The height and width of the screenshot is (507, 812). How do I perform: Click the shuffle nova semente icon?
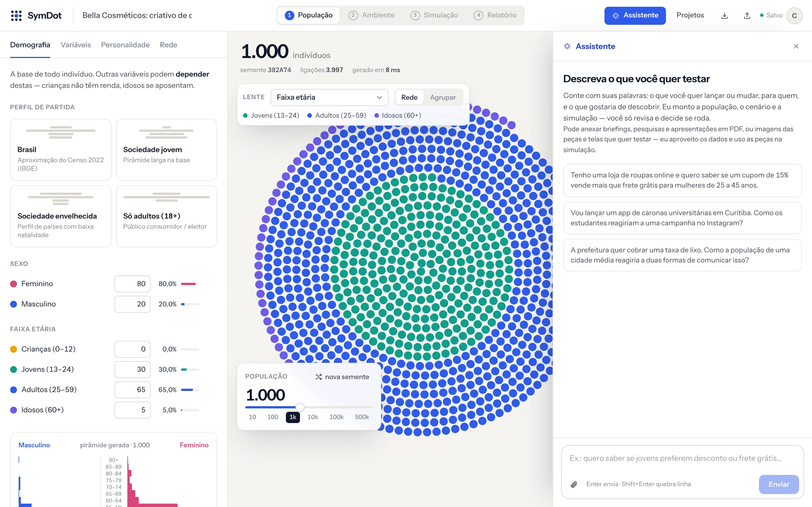(x=318, y=377)
